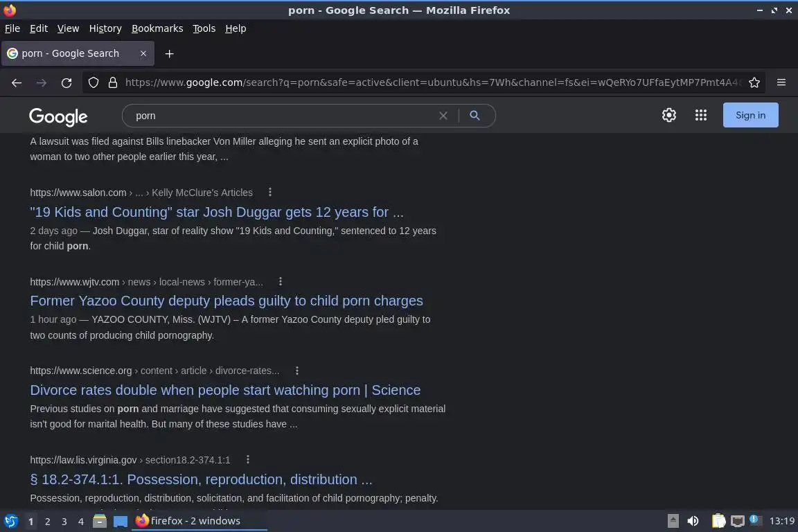Open the Firefox hamburger menu

coord(781,82)
